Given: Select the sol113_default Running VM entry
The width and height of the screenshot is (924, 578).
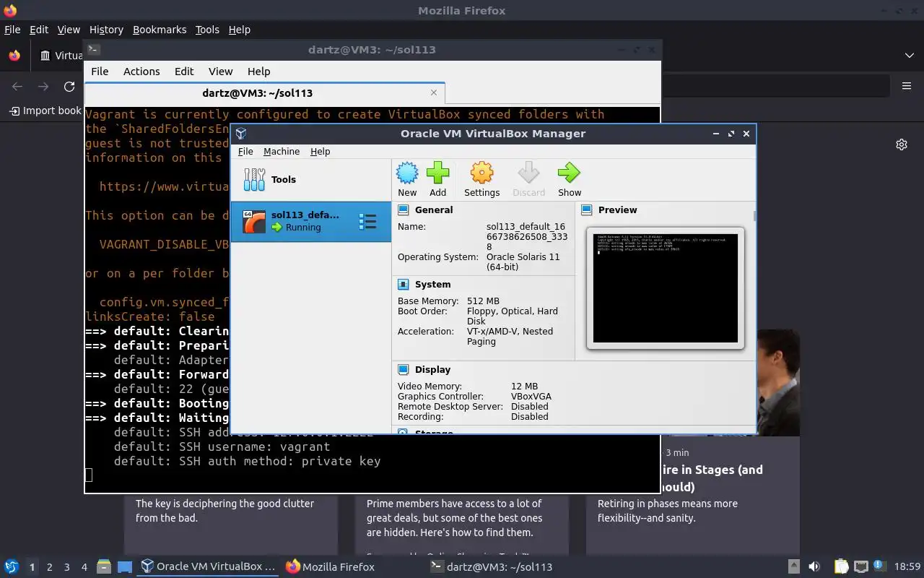Looking at the screenshot, I should tap(310, 221).
